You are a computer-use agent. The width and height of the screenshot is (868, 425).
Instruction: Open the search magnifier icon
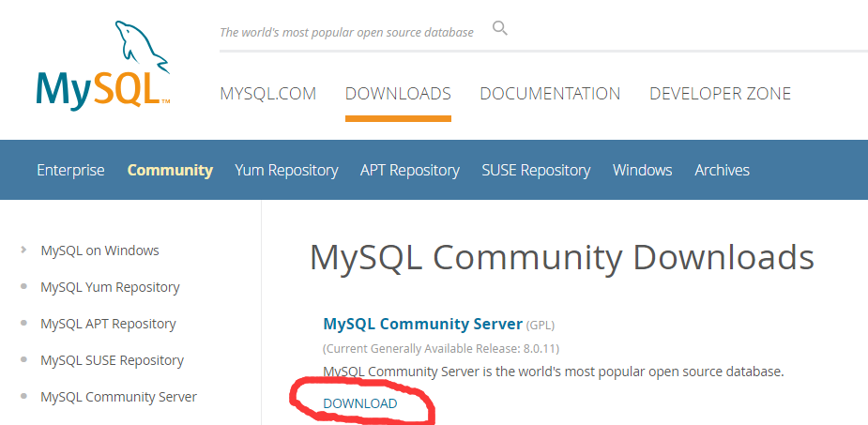point(500,28)
